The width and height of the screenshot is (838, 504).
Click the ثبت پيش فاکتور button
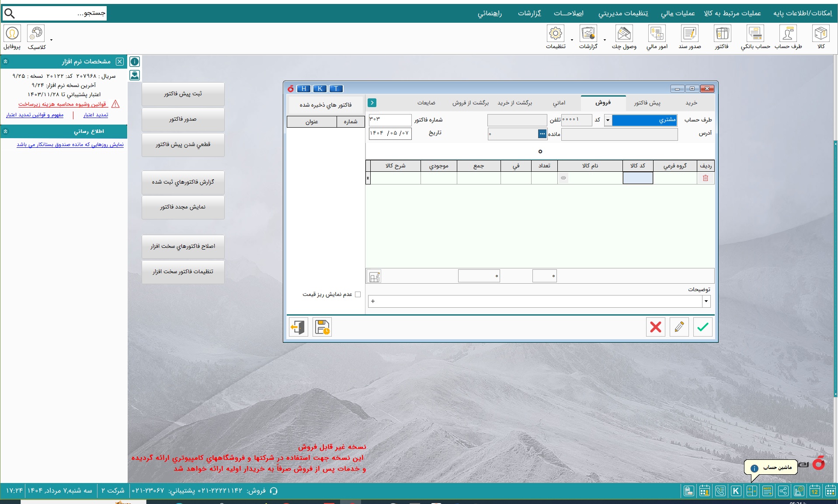[183, 94]
